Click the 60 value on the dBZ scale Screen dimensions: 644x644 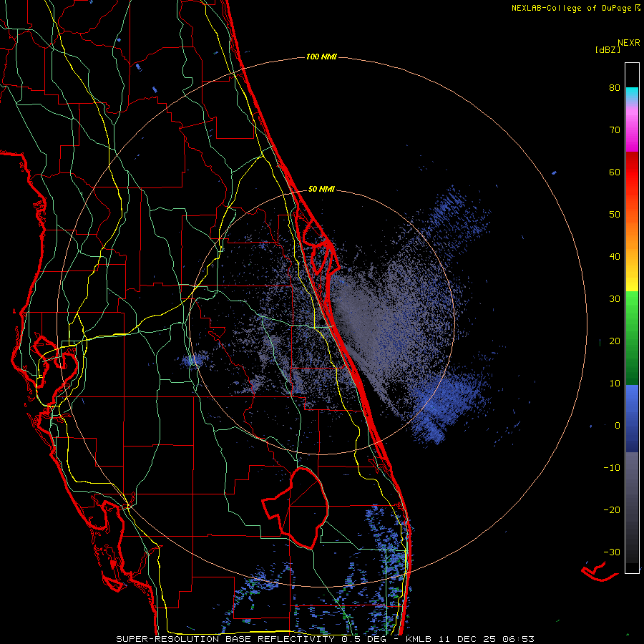click(x=615, y=172)
